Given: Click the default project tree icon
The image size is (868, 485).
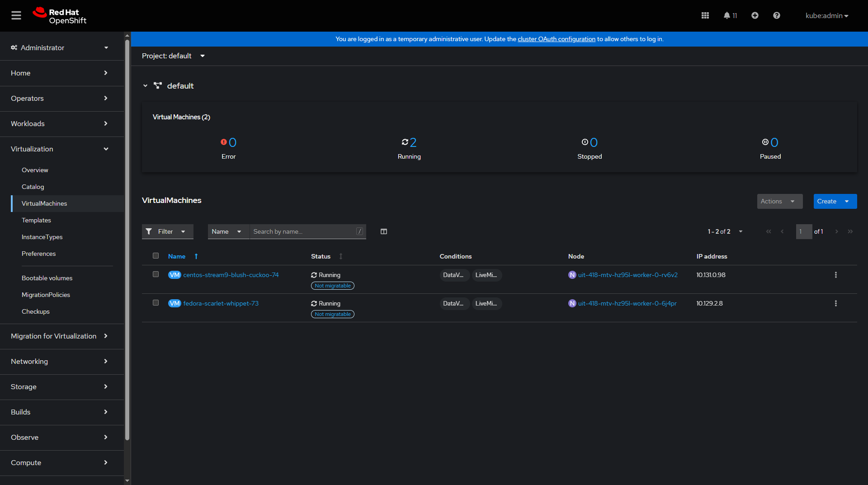Looking at the screenshot, I should 158,85.
